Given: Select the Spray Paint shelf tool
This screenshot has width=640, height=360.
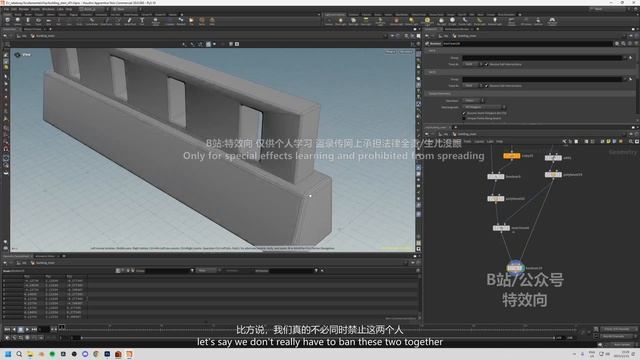Looking at the screenshot, I should pyautogui.click(x=130, y=21).
